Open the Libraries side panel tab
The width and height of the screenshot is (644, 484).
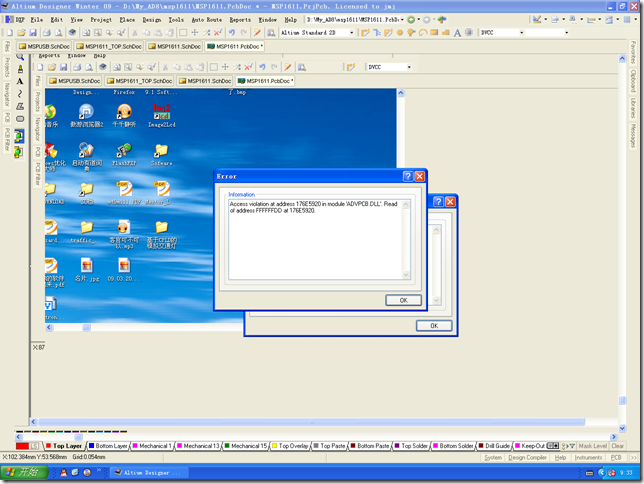click(x=633, y=107)
